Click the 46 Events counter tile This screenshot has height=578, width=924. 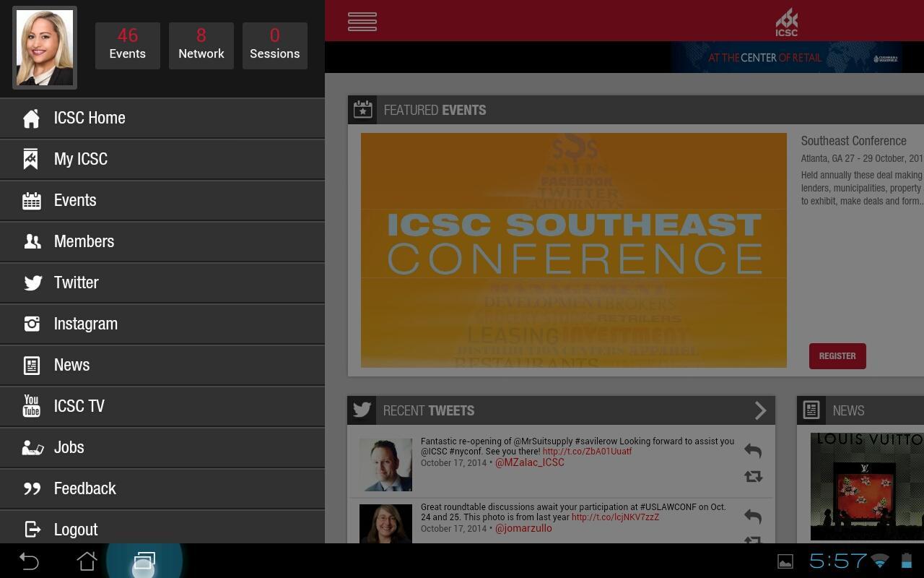coord(128,45)
